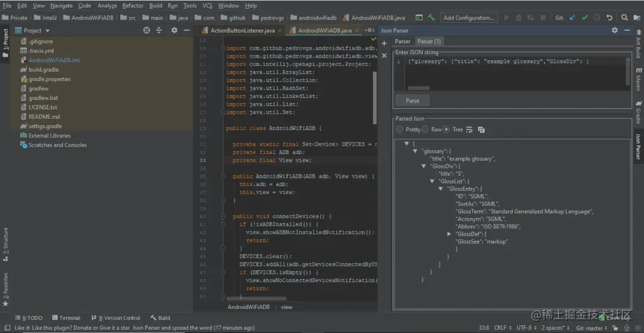Collapse the "GlossEntry" tree node
644x333 pixels.
tap(441, 188)
